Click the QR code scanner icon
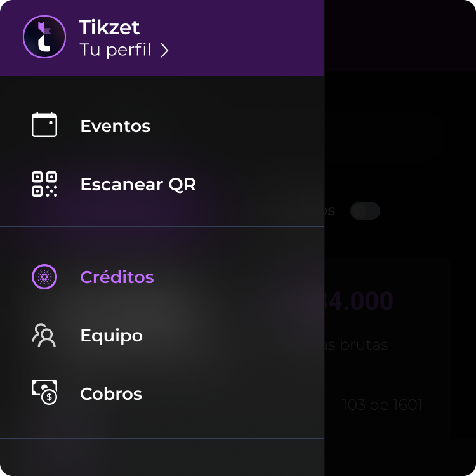 (x=44, y=184)
